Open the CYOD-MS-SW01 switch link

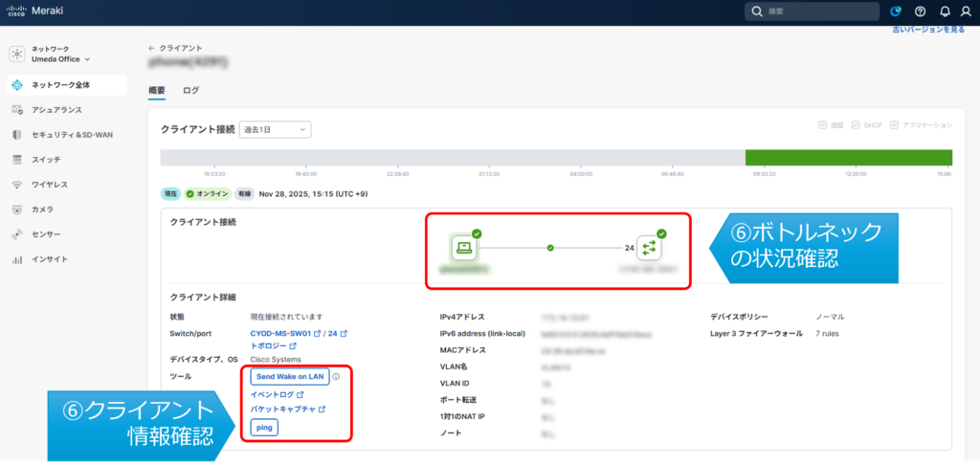(x=280, y=334)
